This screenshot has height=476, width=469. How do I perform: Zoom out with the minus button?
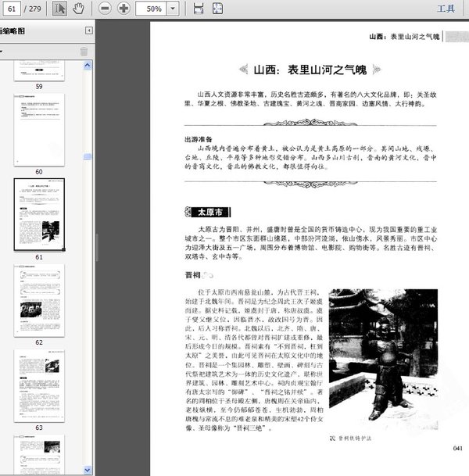point(105,8)
